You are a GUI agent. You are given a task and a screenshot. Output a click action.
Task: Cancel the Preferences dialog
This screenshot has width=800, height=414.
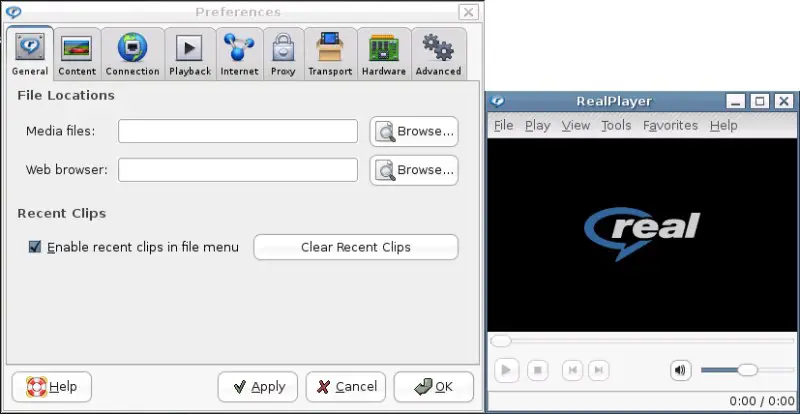point(346,387)
